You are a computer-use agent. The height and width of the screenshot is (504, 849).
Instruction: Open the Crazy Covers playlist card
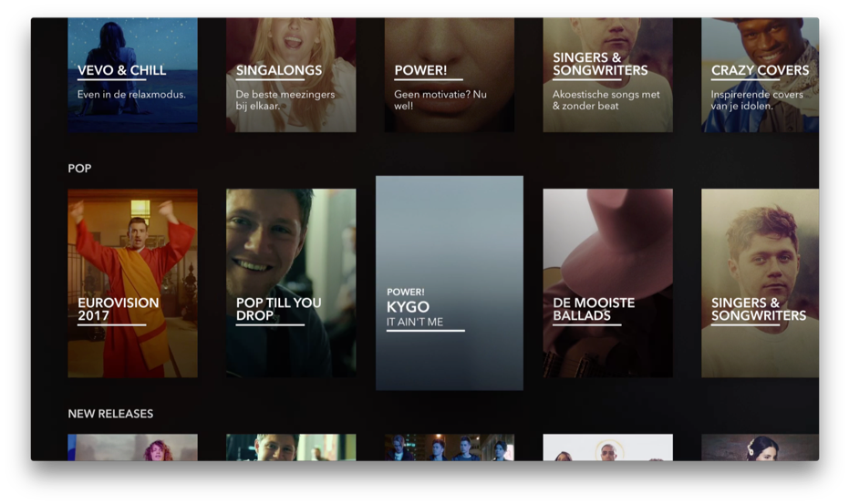pos(760,75)
